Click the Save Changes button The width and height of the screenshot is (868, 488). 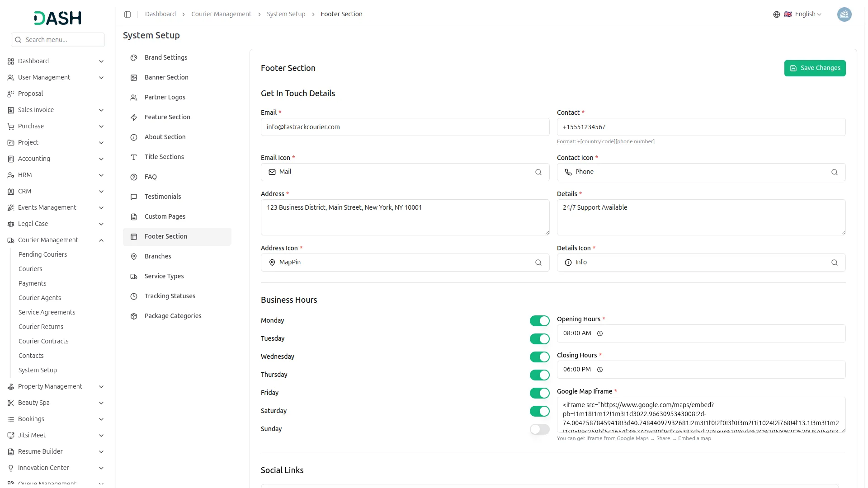pos(815,68)
